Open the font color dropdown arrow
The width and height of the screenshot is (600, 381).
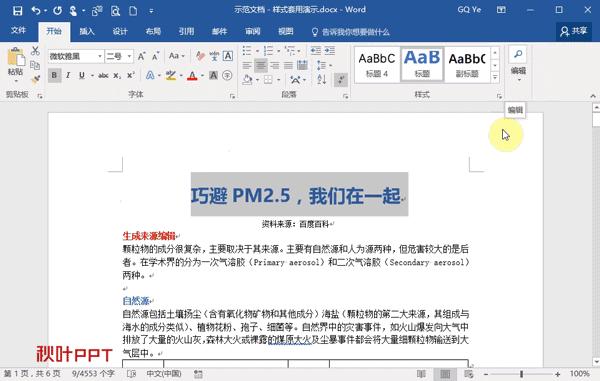202,76
